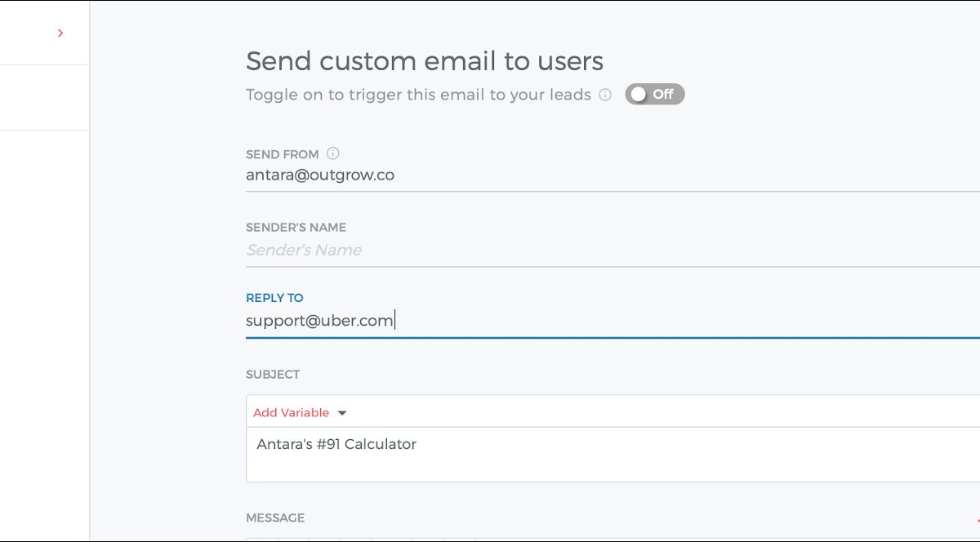This screenshot has width=980, height=542.
Task: Click the info icon next to the leads toggle description
Action: [x=605, y=95]
